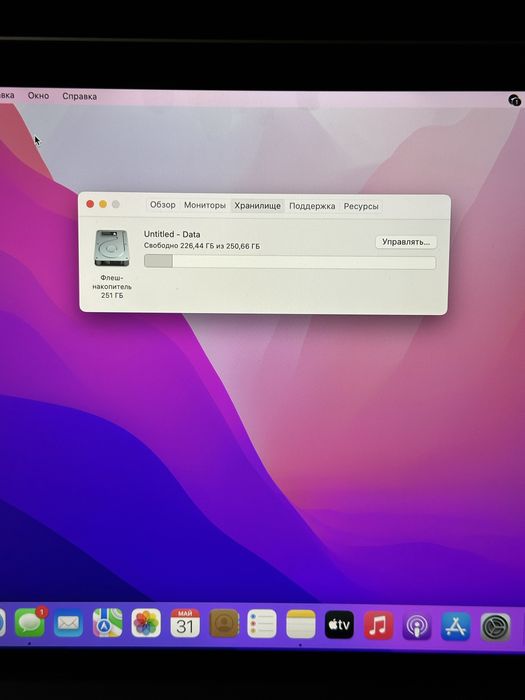Image resolution: width=525 pixels, height=700 pixels.
Task: Click the flash storage drive icon
Action: tap(112, 248)
